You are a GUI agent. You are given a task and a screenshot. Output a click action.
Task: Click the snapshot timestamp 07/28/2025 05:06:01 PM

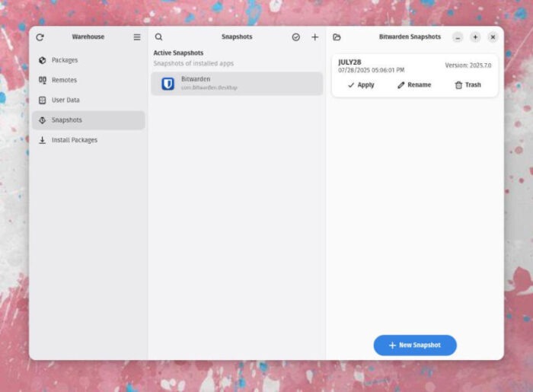coord(372,70)
